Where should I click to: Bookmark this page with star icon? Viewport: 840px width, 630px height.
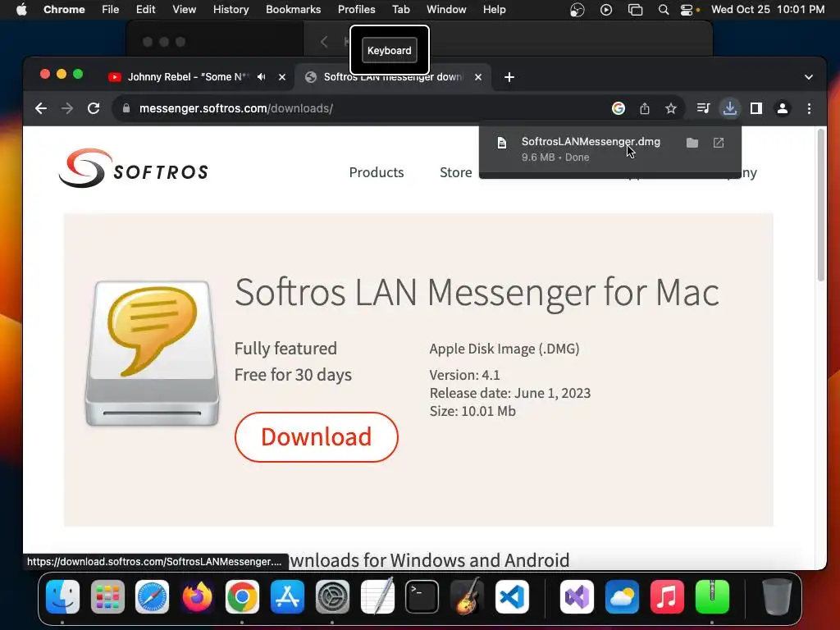(671, 109)
